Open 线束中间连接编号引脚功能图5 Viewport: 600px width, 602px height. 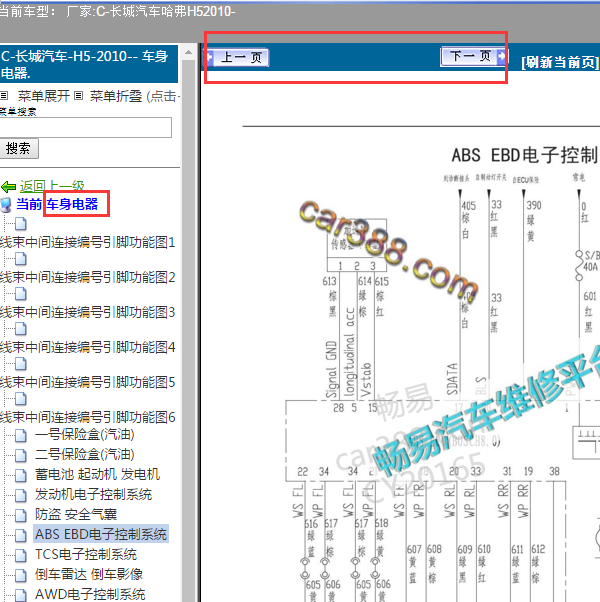pos(87,382)
